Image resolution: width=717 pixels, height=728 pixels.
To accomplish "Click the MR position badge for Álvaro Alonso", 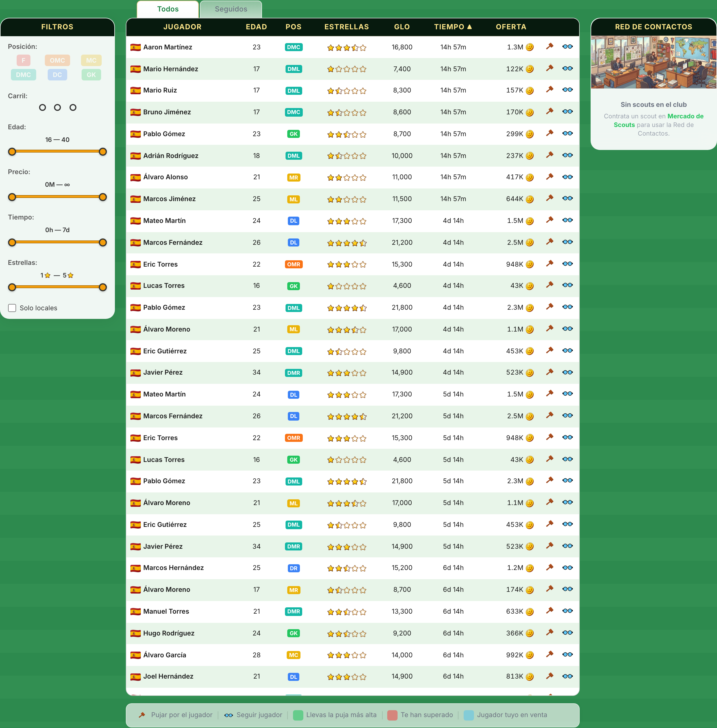I will (293, 177).
